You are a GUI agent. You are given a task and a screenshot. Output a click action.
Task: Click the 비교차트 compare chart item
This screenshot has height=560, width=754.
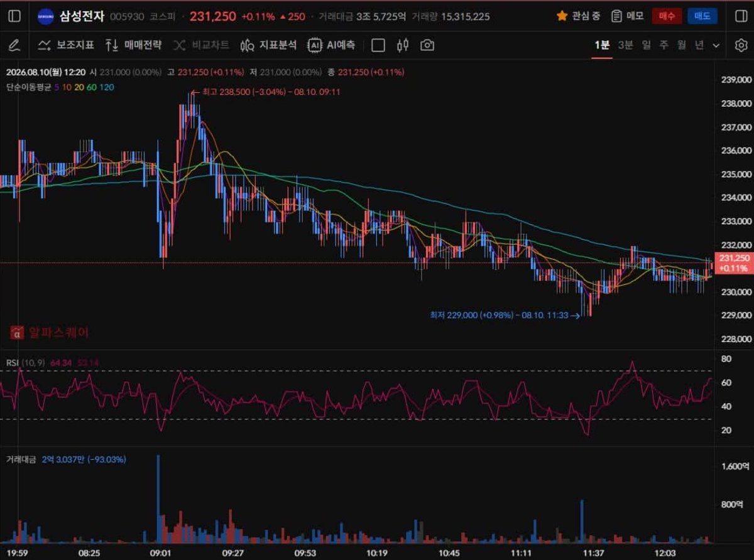point(201,45)
